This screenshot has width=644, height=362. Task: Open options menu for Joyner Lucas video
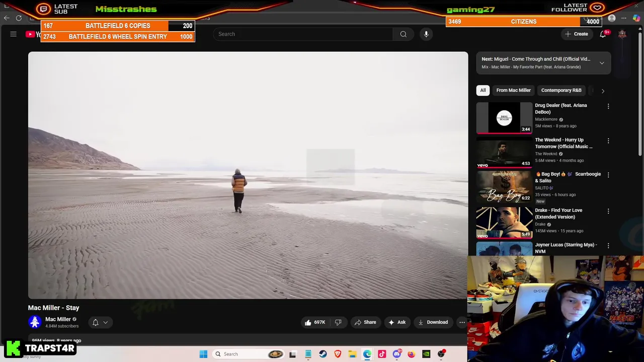[608, 245]
